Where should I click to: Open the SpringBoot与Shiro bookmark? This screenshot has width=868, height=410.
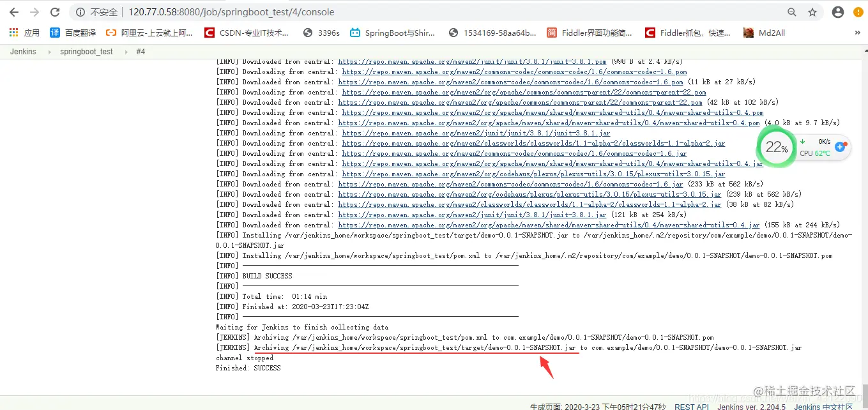pyautogui.click(x=392, y=33)
